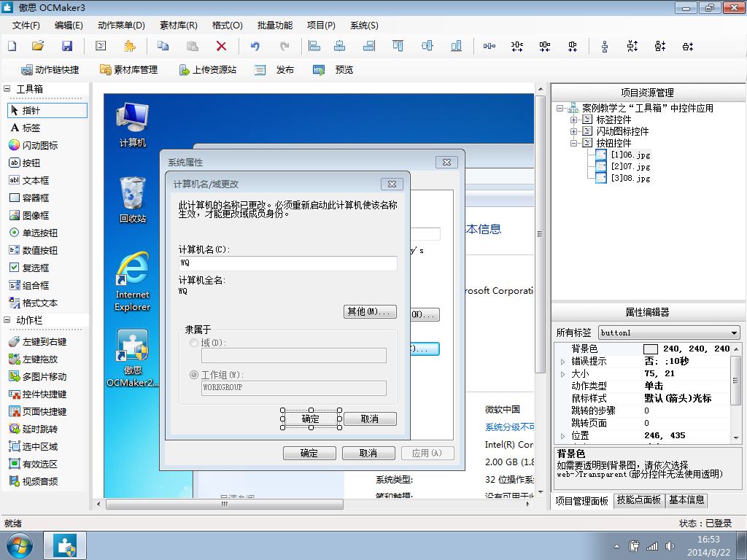
Task: Collapse the 动作栏 section
Action: tap(7, 320)
